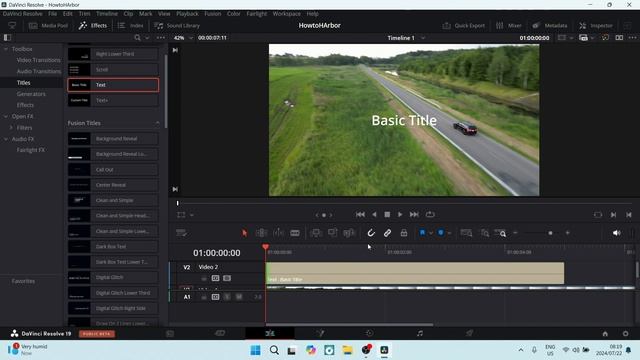Select Generators in the Toolbox
This screenshot has height=360, width=640.
[x=31, y=94]
